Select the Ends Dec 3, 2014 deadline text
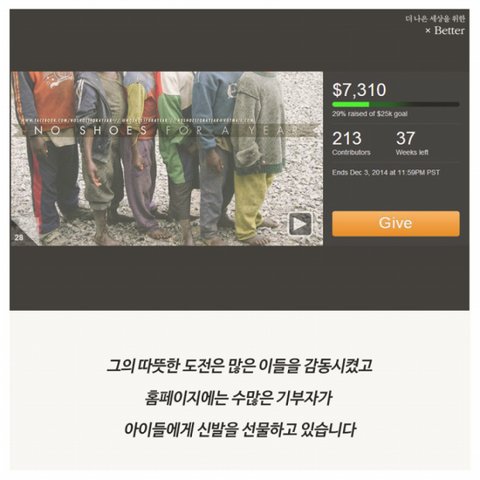Viewport: 480px width, 480px height. (386, 172)
